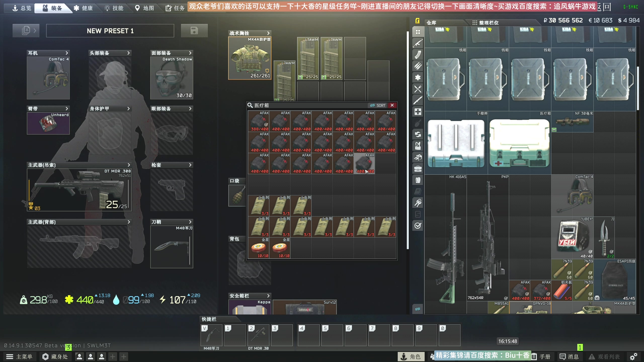Click the keys filter icon
This screenshot has width=644, height=362.
click(x=418, y=203)
